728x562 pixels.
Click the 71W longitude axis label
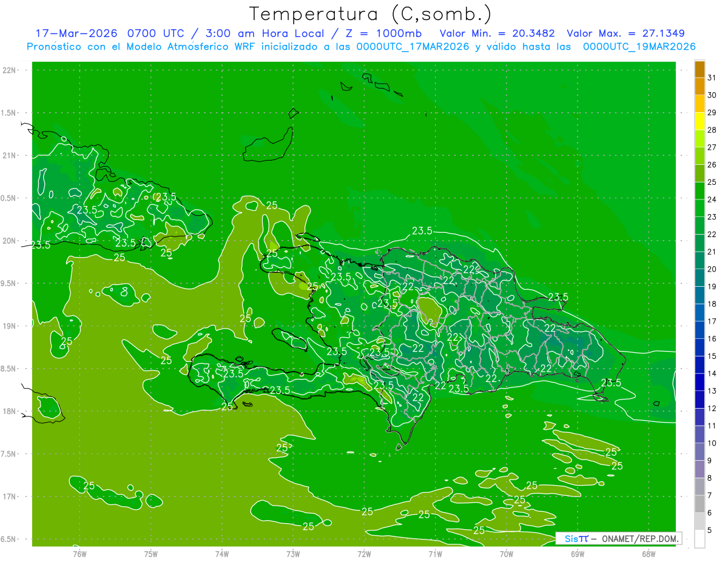click(435, 554)
